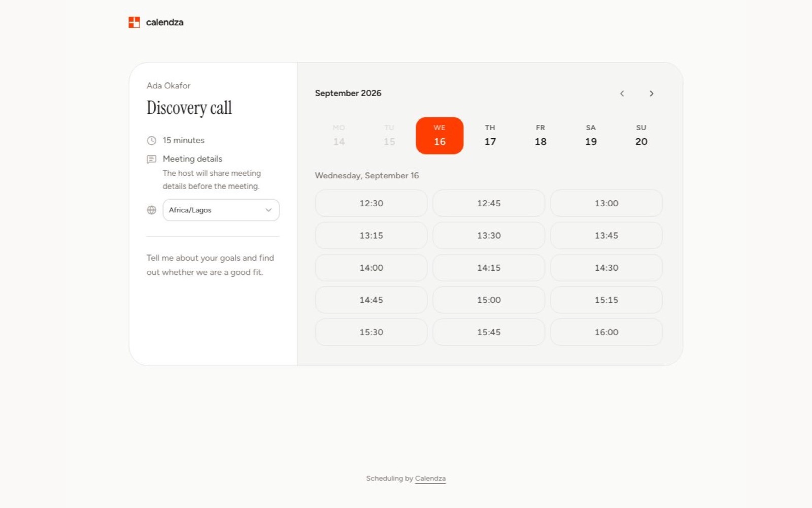Image resolution: width=812 pixels, height=508 pixels.
Task: Click the Wednesday, September 16 heading
Action: coord(367,175)
